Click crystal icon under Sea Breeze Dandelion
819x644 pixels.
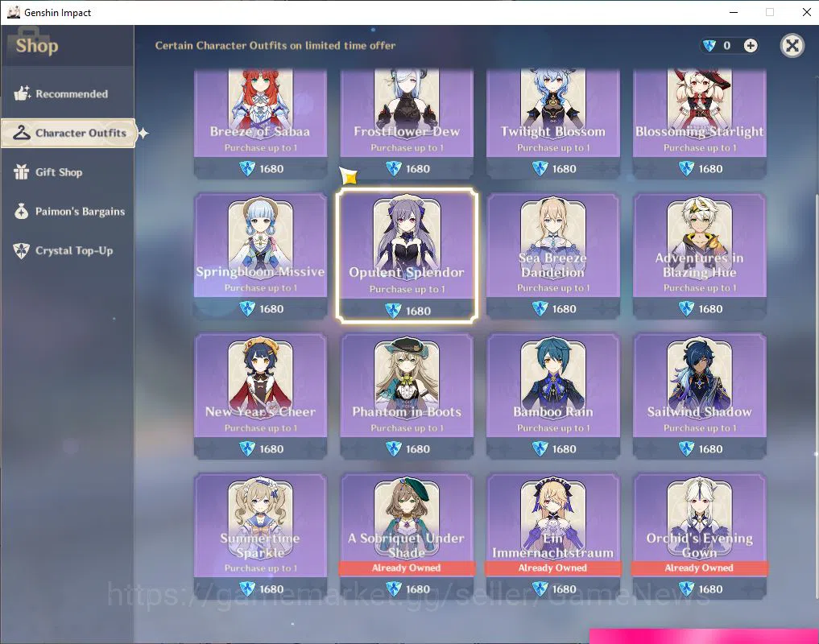540,308
